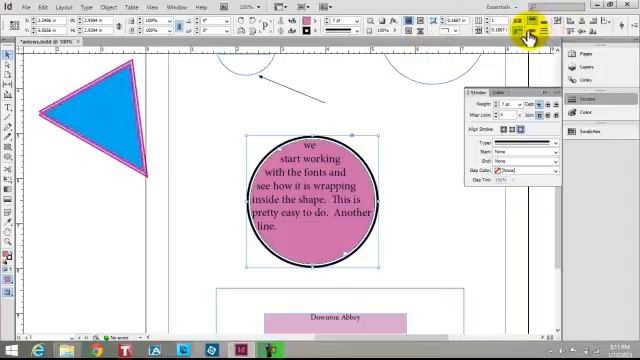The width and height of the screenshot is (640, 360).
Task: Open the End arrowhead dropdown
Action: point(556,161)
